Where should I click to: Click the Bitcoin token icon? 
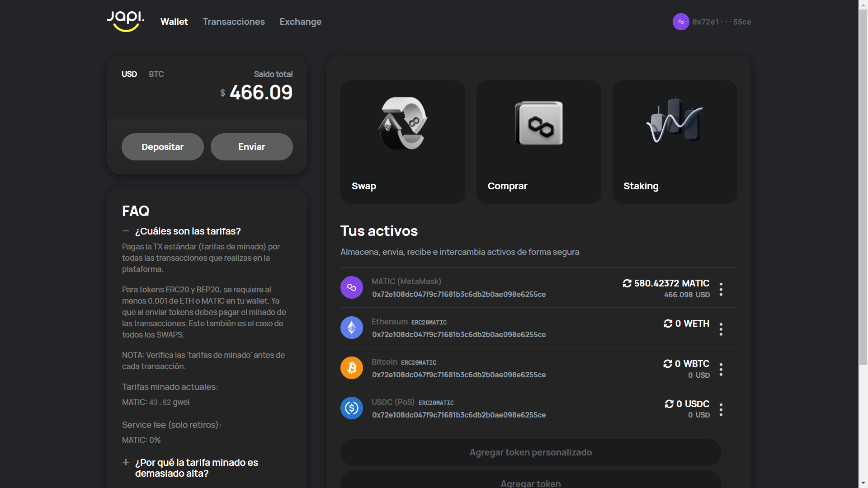pos(351,368)
